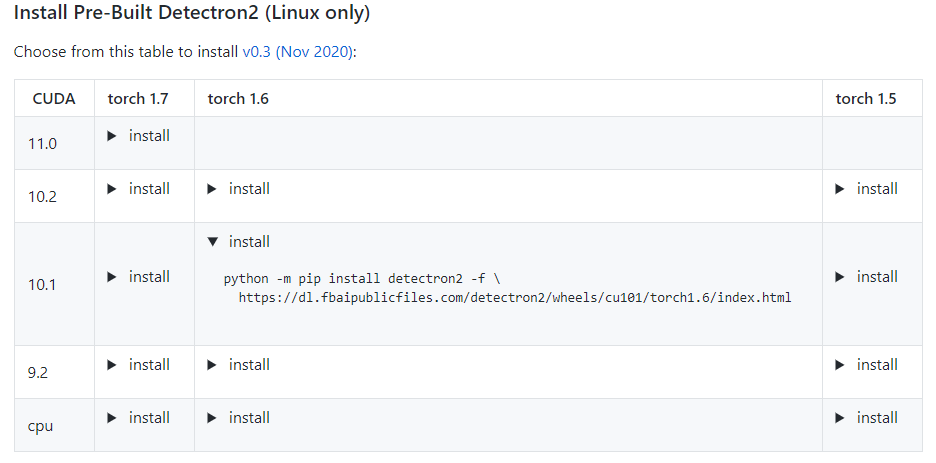Click the torch 1.5 column header
The image size is (936, 463).
[866, 98]
